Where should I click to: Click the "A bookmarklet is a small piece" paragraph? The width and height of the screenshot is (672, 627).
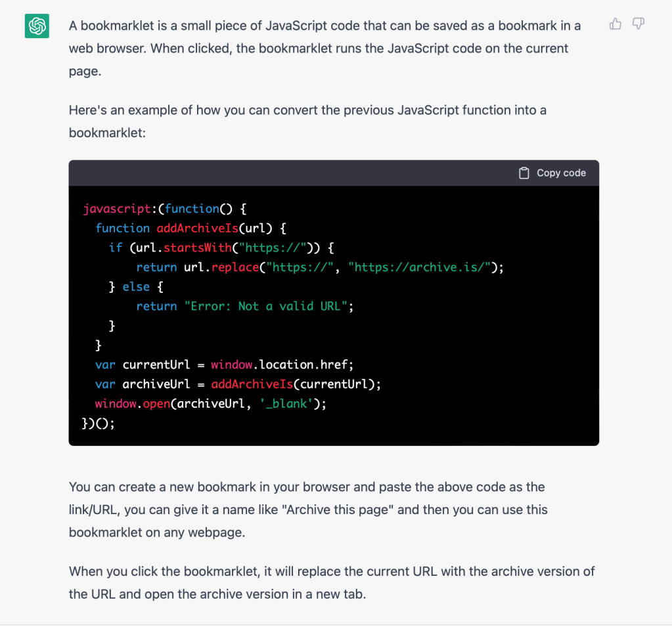(x=325, y=49)
